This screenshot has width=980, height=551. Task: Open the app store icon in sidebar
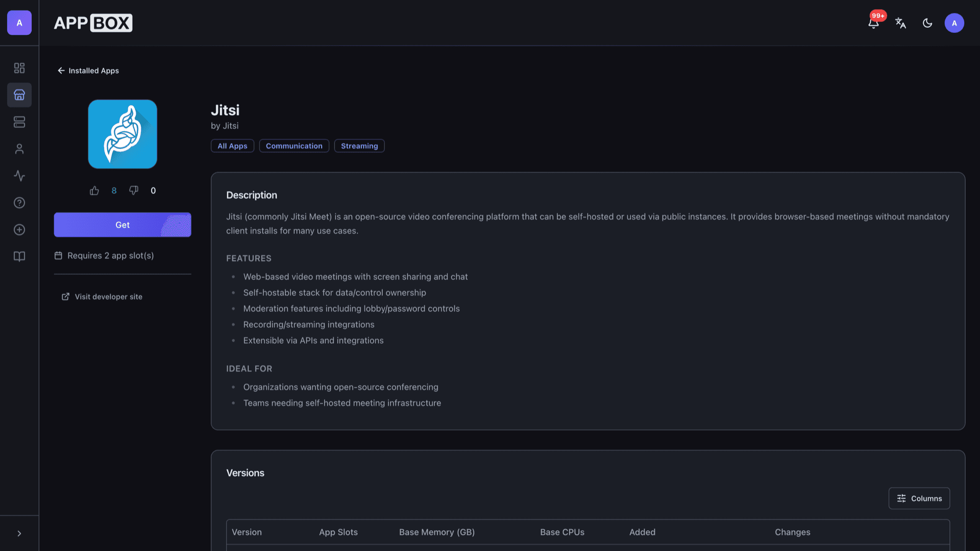pos(19,95)
